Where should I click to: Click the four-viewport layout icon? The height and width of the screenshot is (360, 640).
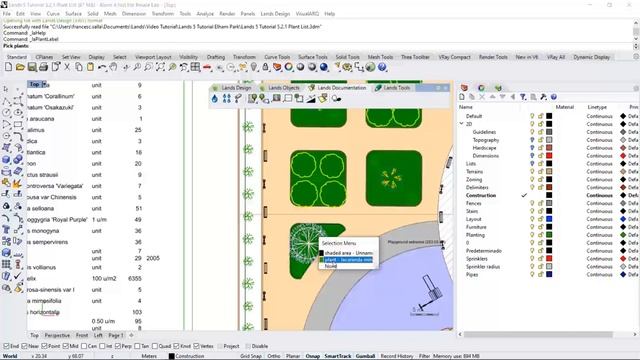pyautogui.click(x=196, y=67)
